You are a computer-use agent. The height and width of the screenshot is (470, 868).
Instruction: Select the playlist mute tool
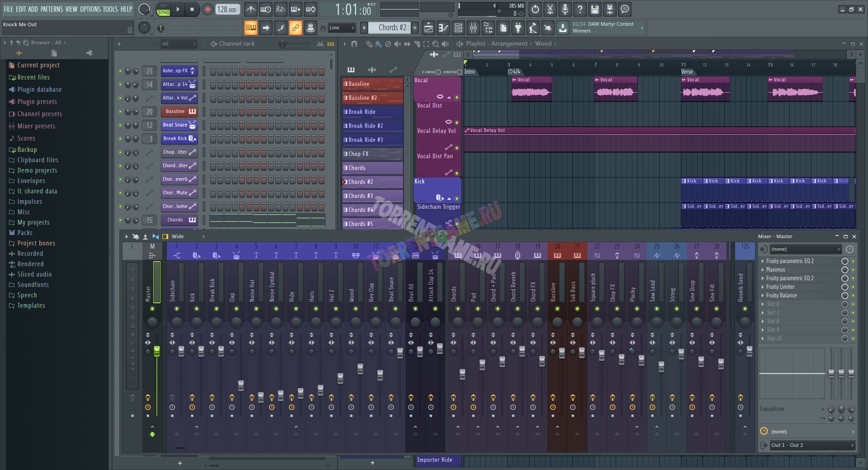397,44
